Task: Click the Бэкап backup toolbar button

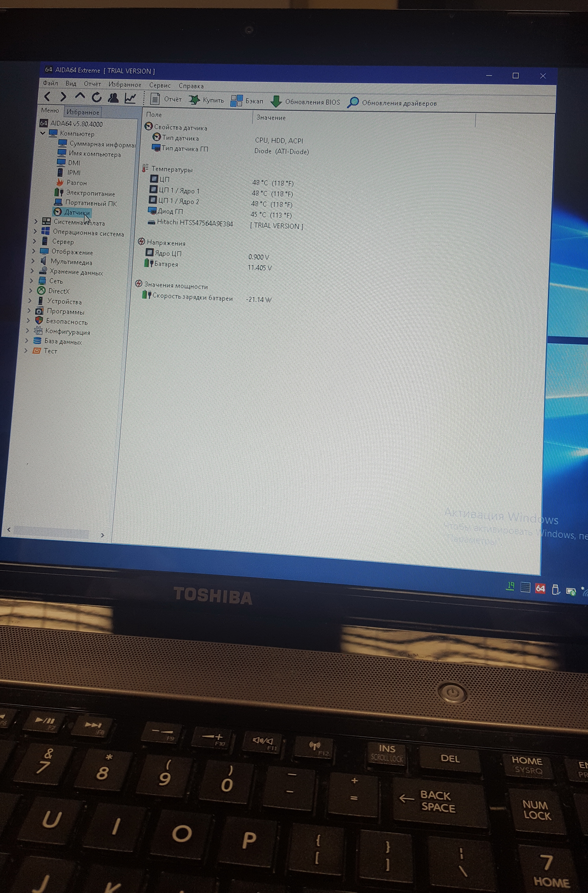Action: pyautogui.click(x=247, y=101)
